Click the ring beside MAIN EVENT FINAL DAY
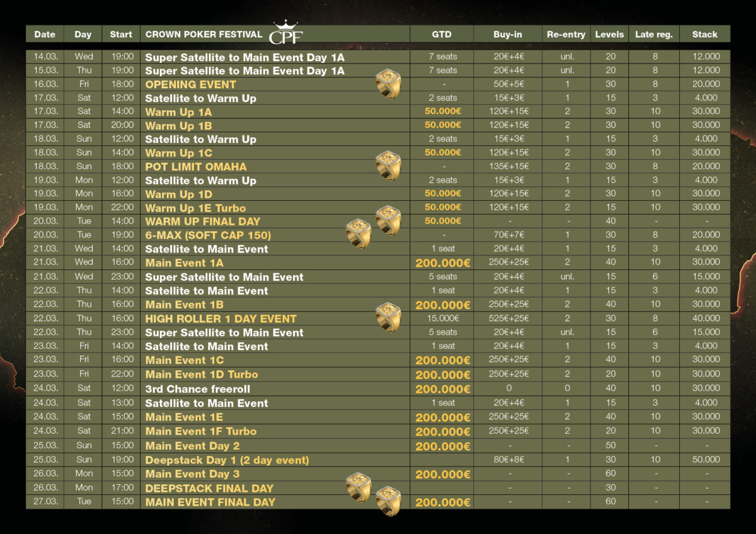 pos(388,501)
